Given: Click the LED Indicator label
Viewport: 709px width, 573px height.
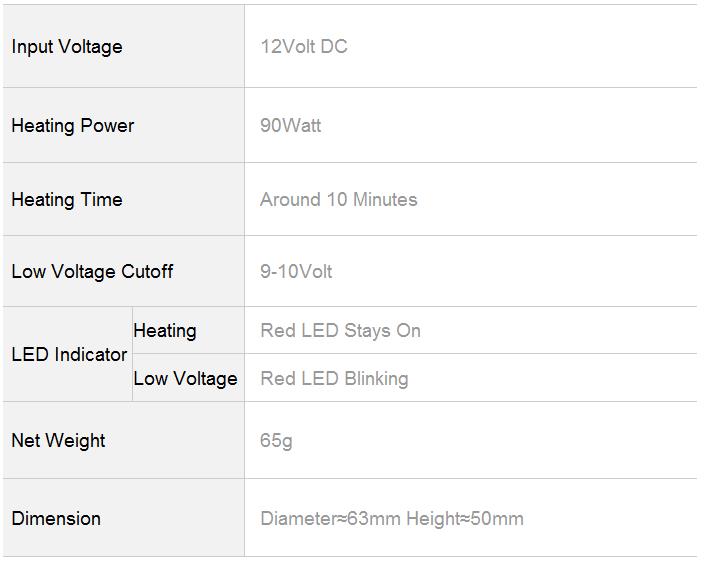Looking at the screenshot, I should [69, 355].
